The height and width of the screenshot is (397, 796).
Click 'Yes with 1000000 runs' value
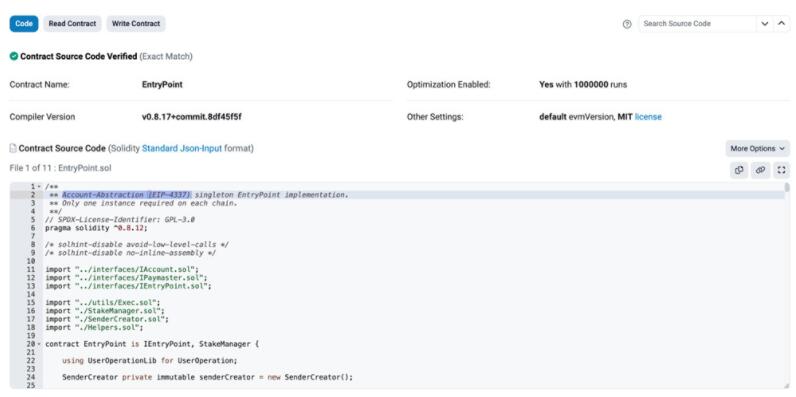583,85
